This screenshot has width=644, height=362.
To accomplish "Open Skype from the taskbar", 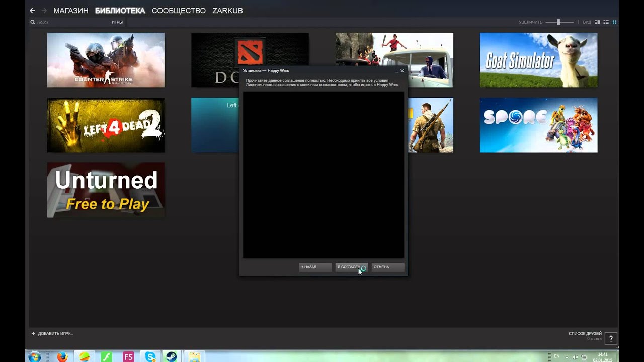I will click(x=150, y=357).
